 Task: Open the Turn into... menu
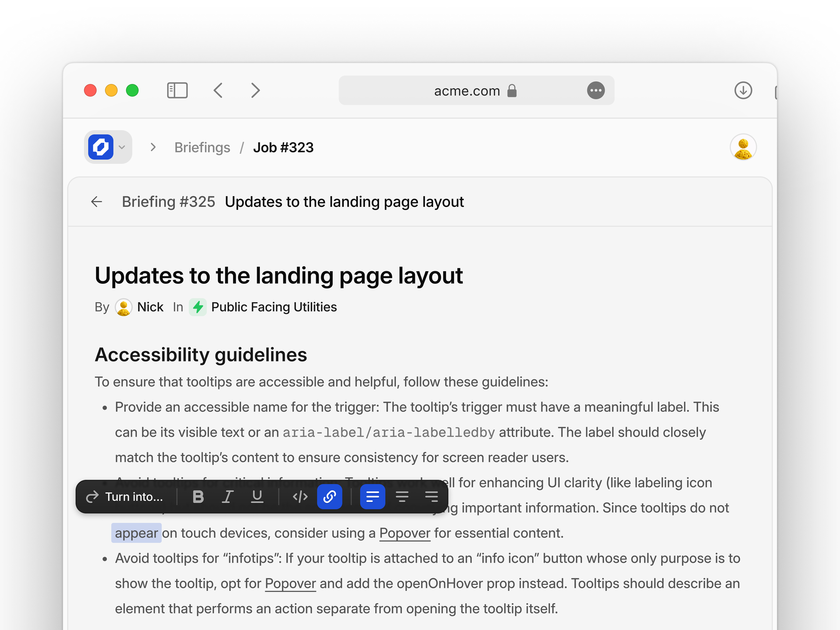click(x=125, y=497)
